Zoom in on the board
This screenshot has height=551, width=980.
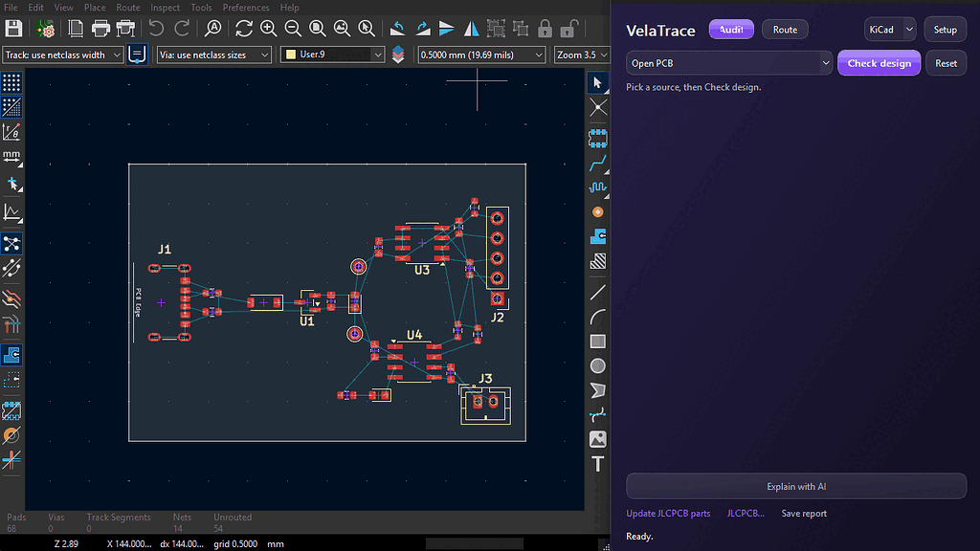269,29
